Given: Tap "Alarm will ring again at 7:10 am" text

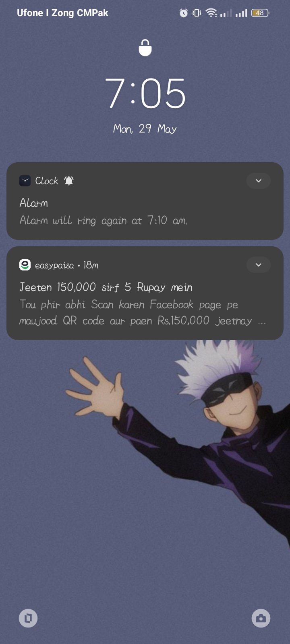Looking at the screenshot, I should click(x=104, y=220).
